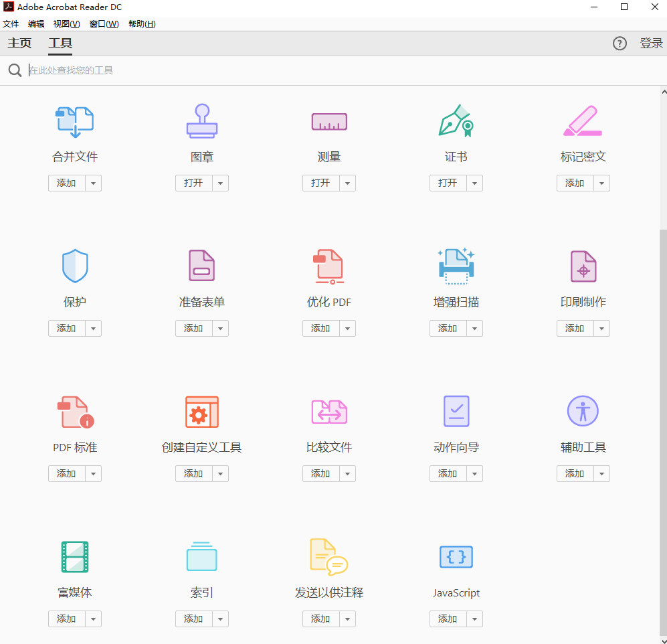The width and height of the screenshot is (667, 644).
Task: Click the 创建自定义工具 gear icon
Action: coord(202,412)
